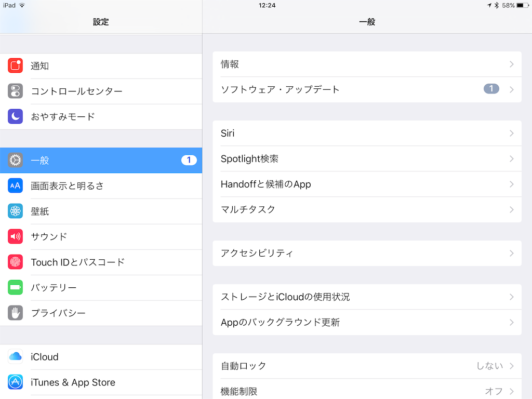The width and height of the screenshot is (532, 399).
Task: Tap the しない value for 自動ロック
Action: tap(489, 366)
